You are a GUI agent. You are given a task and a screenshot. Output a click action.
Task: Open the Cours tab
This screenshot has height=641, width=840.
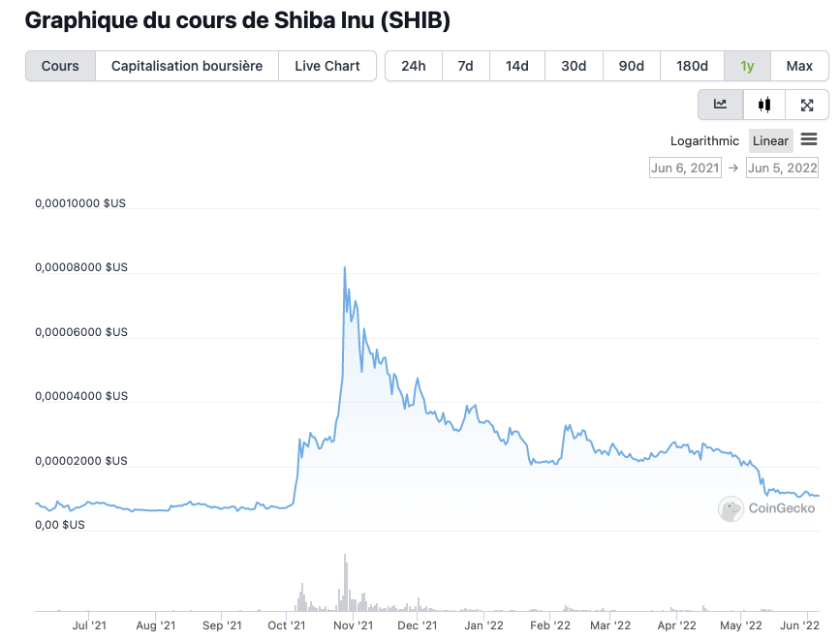(60, 66)
